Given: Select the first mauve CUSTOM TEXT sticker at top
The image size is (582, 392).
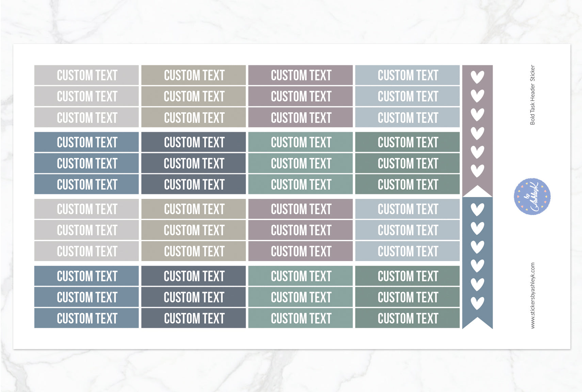Looking at the screenshot, I should (x=301, y=75).
